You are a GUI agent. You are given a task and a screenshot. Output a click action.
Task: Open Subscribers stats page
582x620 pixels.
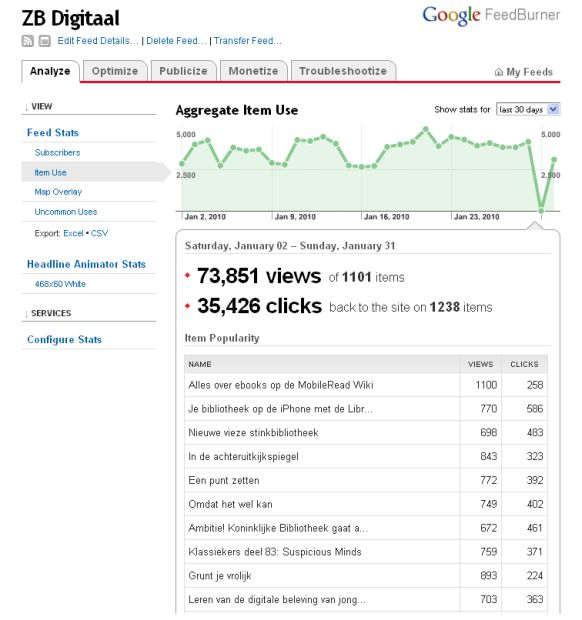tap(57, 153)
